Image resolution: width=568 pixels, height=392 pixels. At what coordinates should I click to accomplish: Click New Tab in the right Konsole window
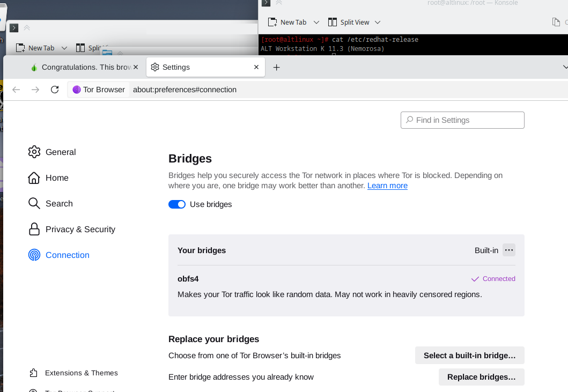(x=287, y=23)
